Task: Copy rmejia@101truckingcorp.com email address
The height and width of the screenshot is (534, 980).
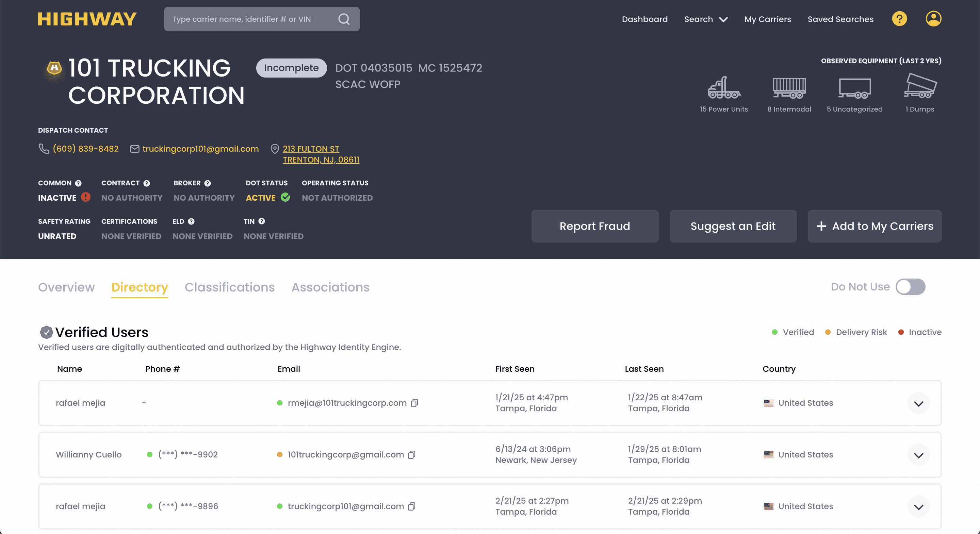Action: (x=415, y=403)
